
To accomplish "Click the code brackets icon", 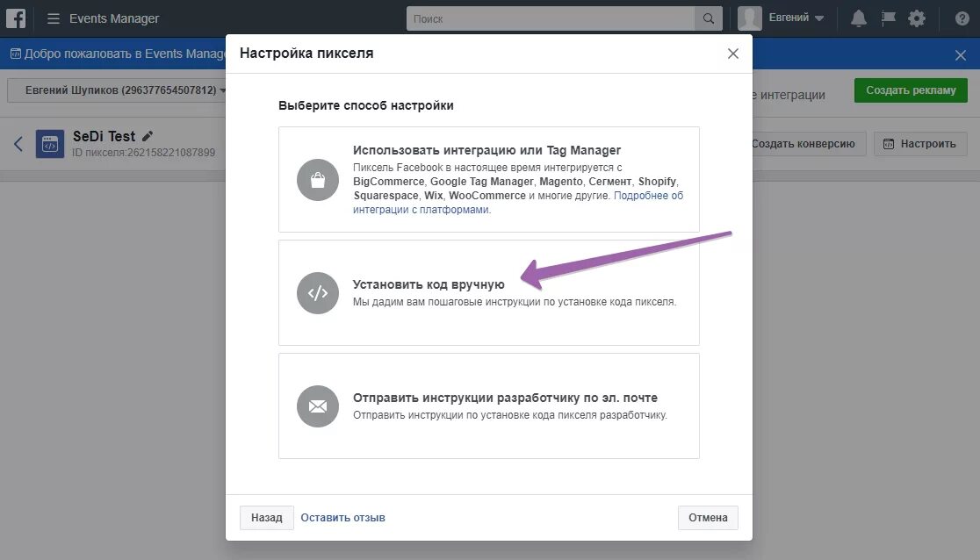I will coord(318,293).
